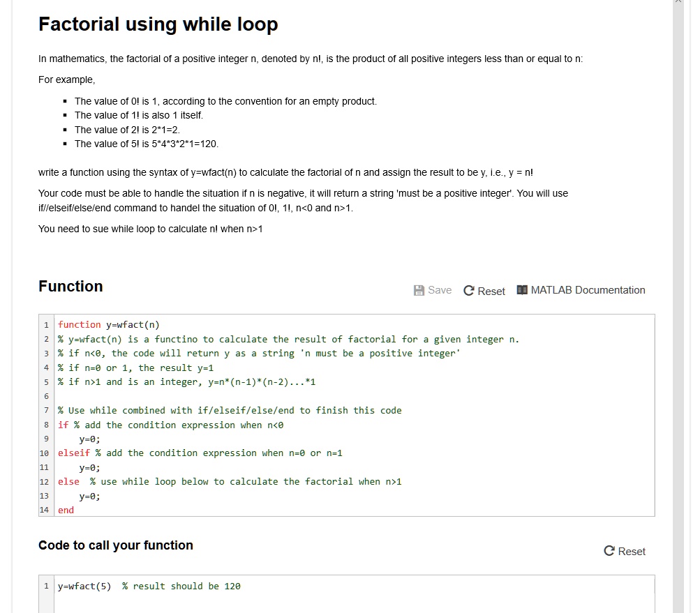Viewport: 700px width, 613px height.
Task: Click the y=0; statement on line 13
Action: pyautogui.click(x=90, y=496)
